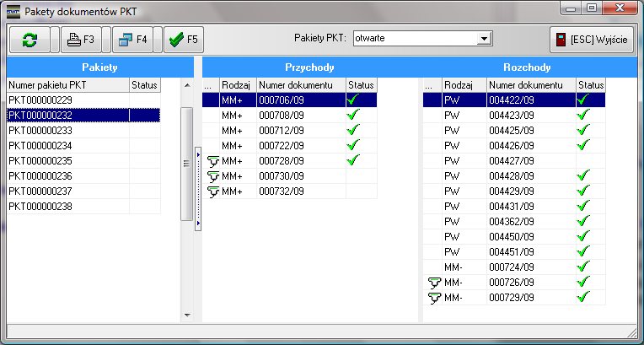Click the green refresh arrows button
Image resolution: width=644 pixels, height=345 pixels.
(30, 39)
